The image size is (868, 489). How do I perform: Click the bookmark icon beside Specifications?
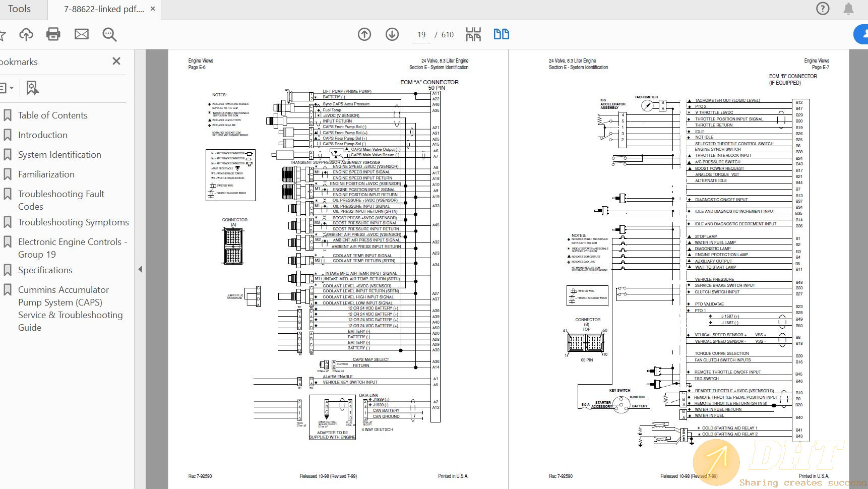point(8,270)
